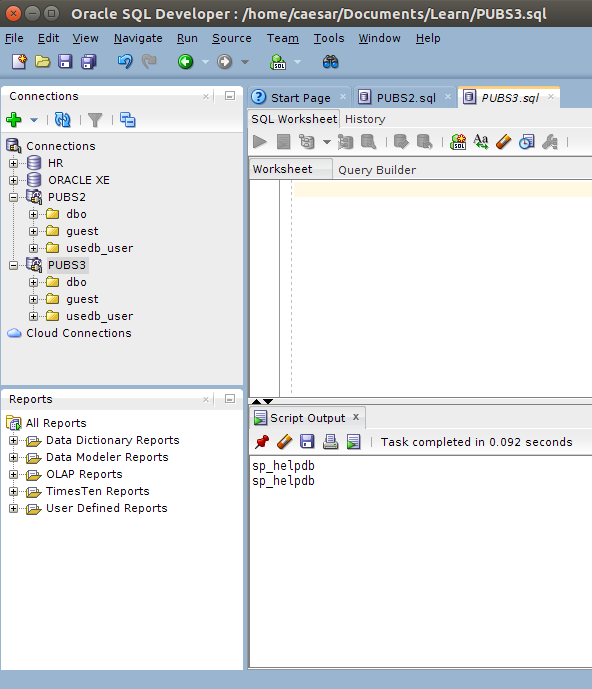Viewport: 592px width, 689px height.
Task: Click the Schema Browser icon in Connections
Action: [127, 120]
